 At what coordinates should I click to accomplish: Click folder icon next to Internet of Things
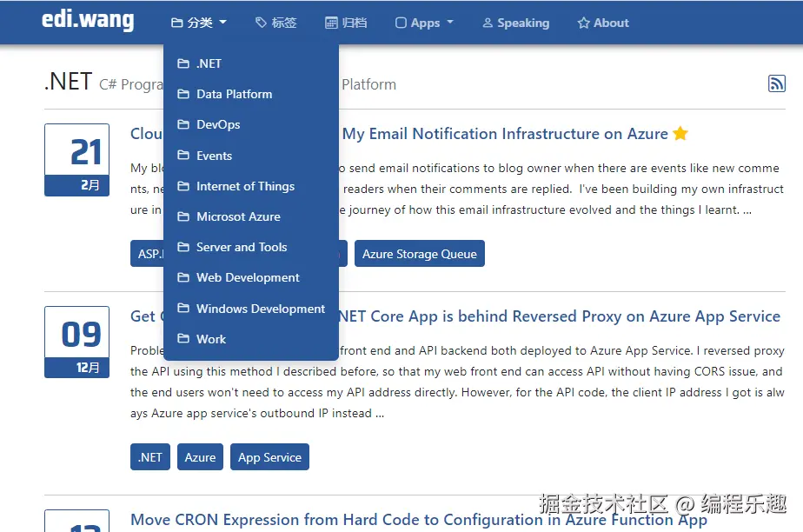pos(183,186)
